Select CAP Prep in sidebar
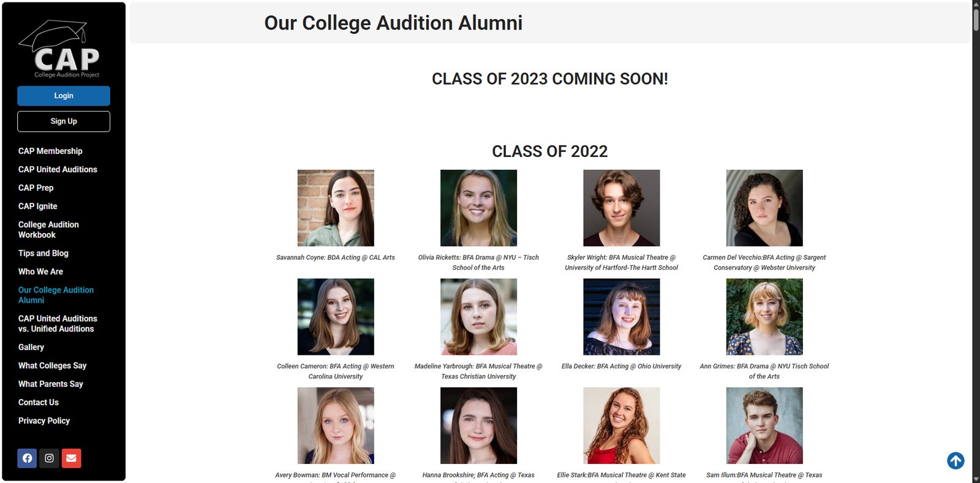This screenshot has height=483, width=980. pyautogui.click(x=36, y=188)
